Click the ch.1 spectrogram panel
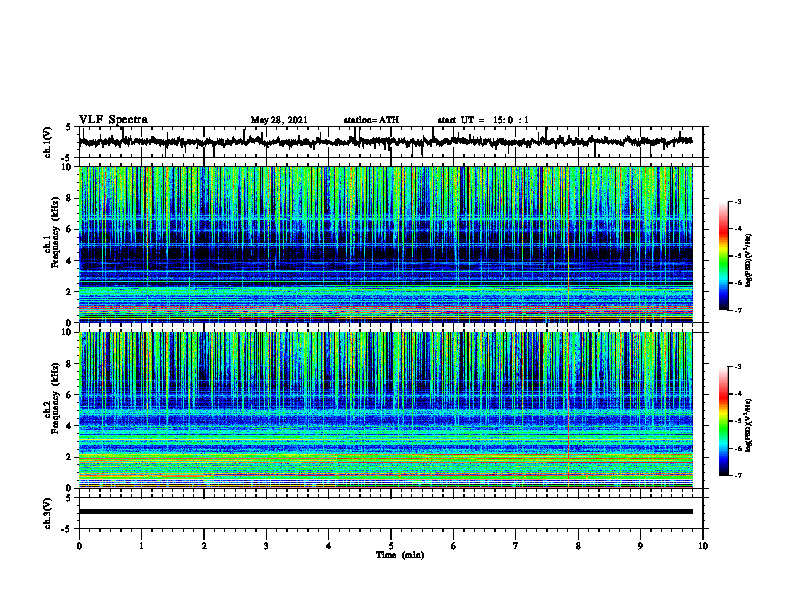 pyautogui.click(x=385, y=244)
